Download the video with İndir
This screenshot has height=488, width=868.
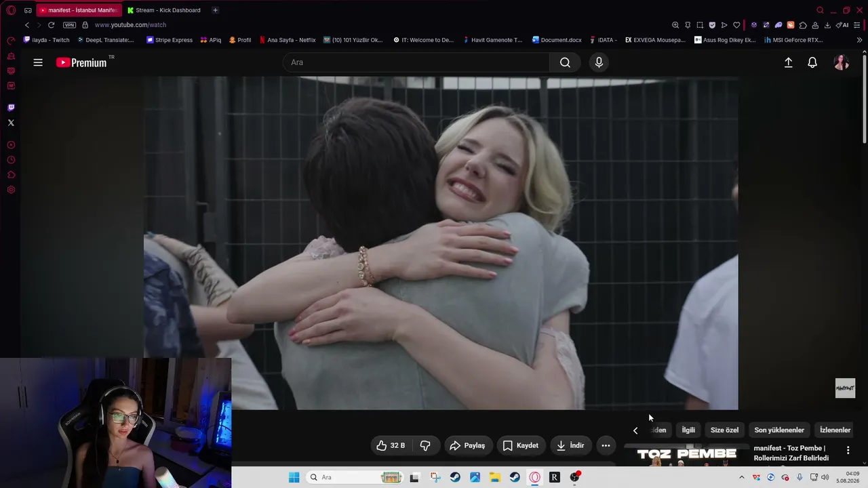(x=570, y=445)
